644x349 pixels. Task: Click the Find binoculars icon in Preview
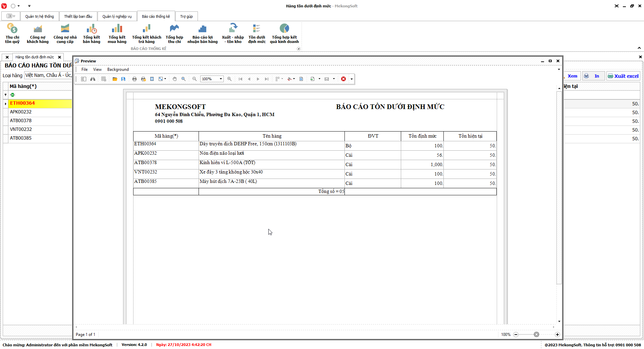[x=93, y=79]
